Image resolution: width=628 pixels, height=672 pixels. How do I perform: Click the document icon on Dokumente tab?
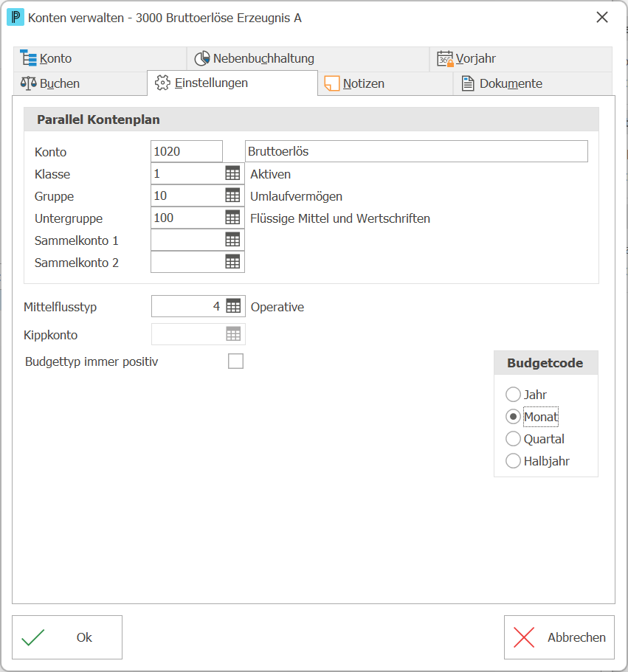click(x=468, y=83)
